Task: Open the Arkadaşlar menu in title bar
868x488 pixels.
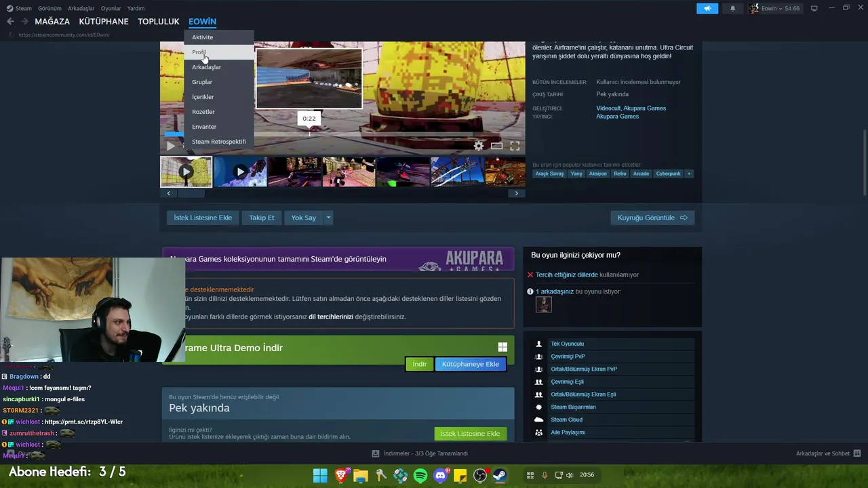Action: 81,8
